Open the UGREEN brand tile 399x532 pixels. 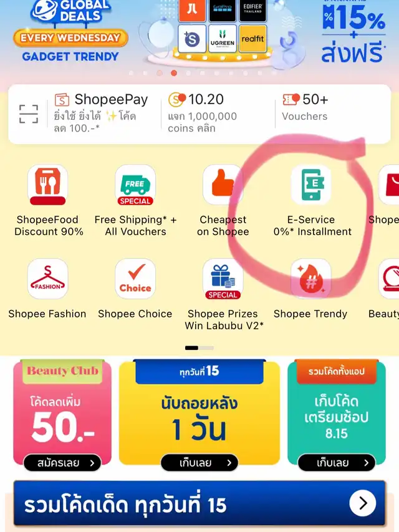[222, 38]
